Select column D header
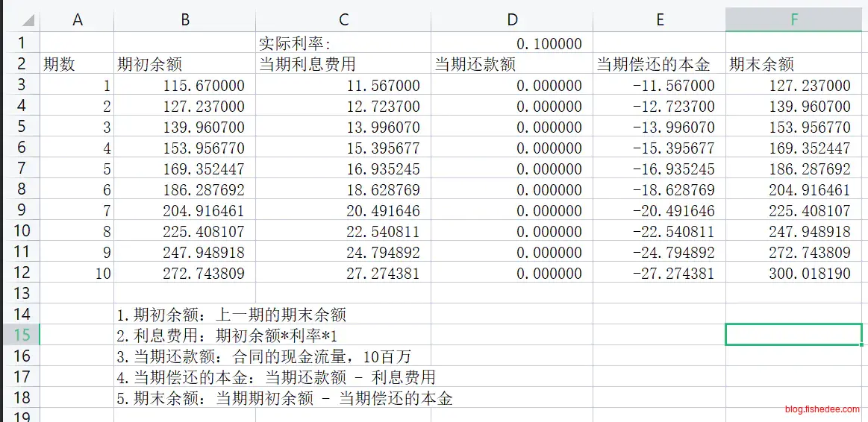The width and height of the screenshot is (868, 422). tap(511, 20)
